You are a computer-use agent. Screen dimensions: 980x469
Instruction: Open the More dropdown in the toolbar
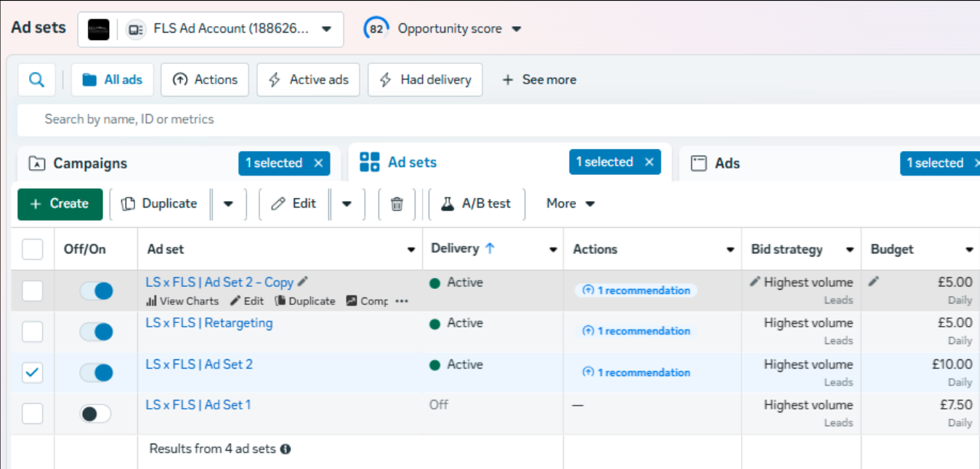(x=570, y=204)
